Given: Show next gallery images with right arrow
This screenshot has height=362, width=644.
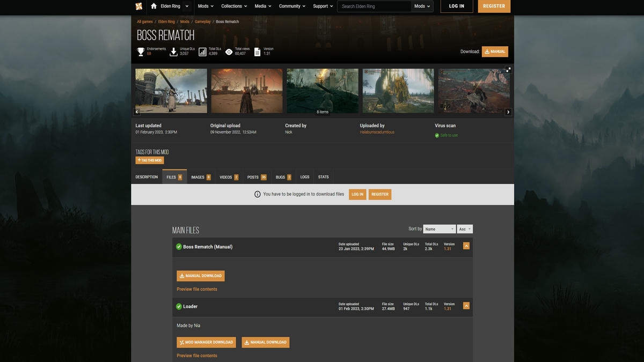Looking at the screenshot, I should pos(508,112).
